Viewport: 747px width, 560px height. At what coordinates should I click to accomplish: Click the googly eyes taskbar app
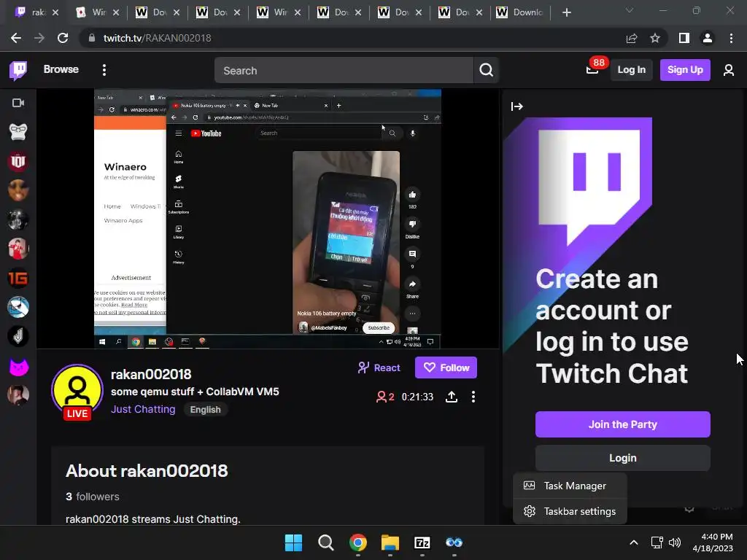pyautogui.click(x=454, y=542)
